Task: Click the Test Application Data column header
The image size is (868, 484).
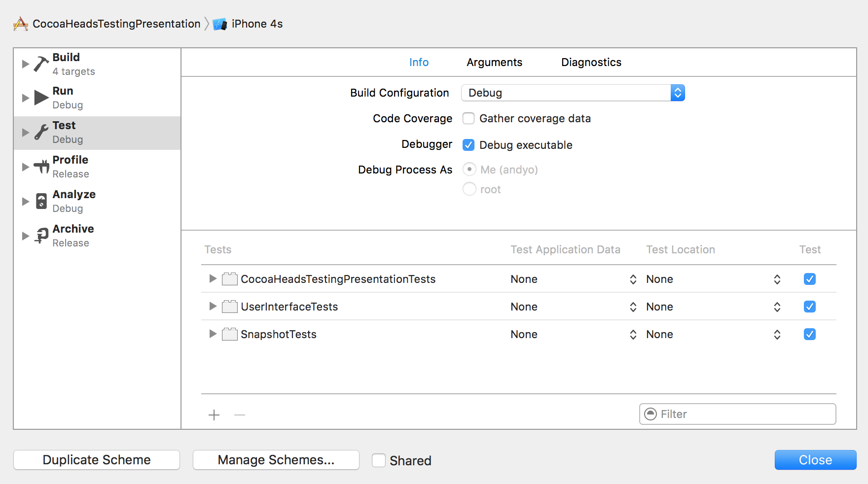Action: (x=565, y=249)
